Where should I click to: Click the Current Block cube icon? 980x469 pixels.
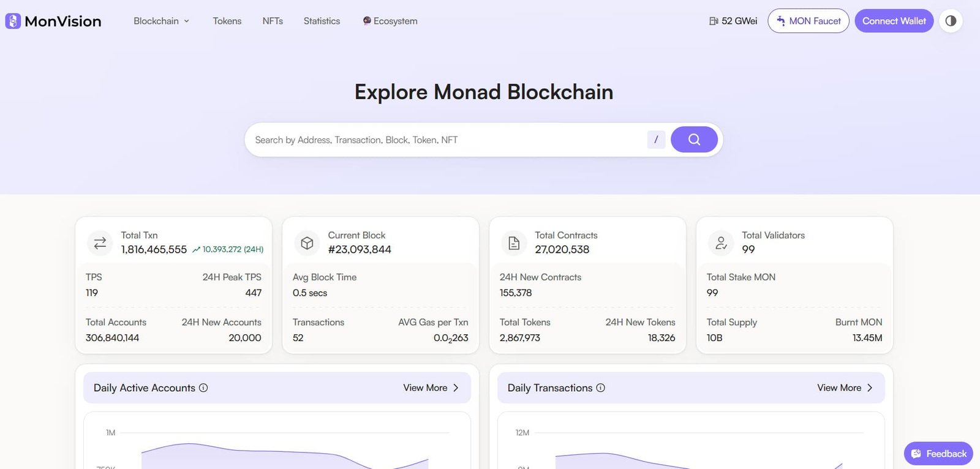click(307, 243)
